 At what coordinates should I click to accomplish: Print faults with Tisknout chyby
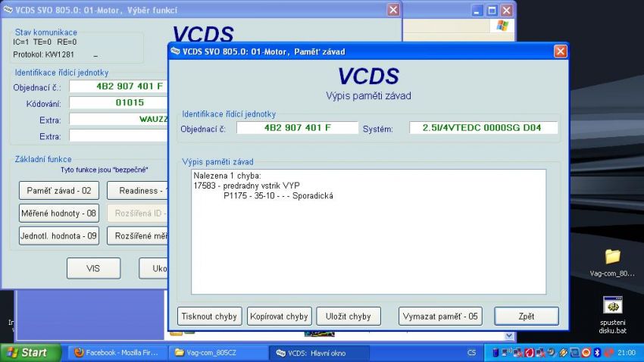pyautogui.click(x=209, y=317)
